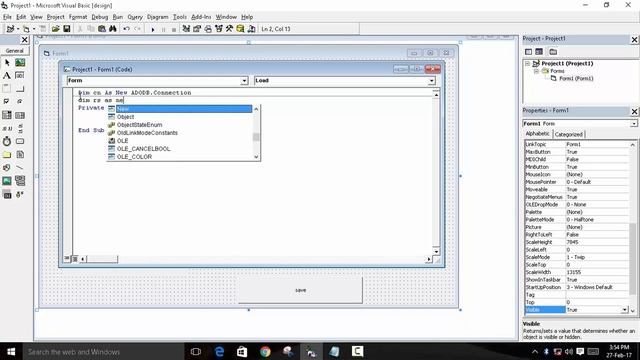Choose the CheckBox control tool
640x360 pixels.
(x=7, y=101)
